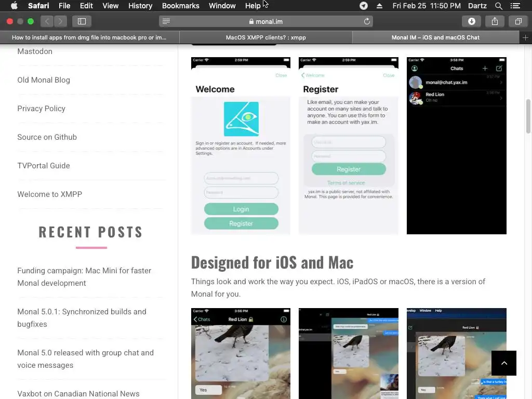Jump to top with the up-chevron button
The image size is (532, 399).
click(x=504, y=363)
